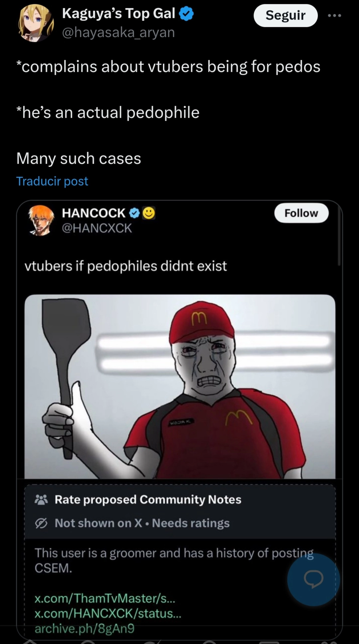Open the archive.ph/8gAn9 link

[84, 628]
